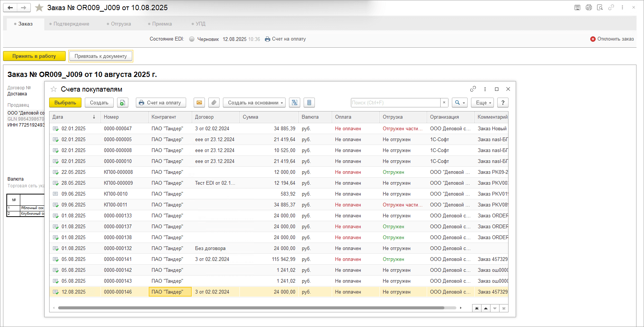Click the report list icon in the invoice toolbar
The width and height of the screenshot is (644, 327).
click(x=309, y=102)
